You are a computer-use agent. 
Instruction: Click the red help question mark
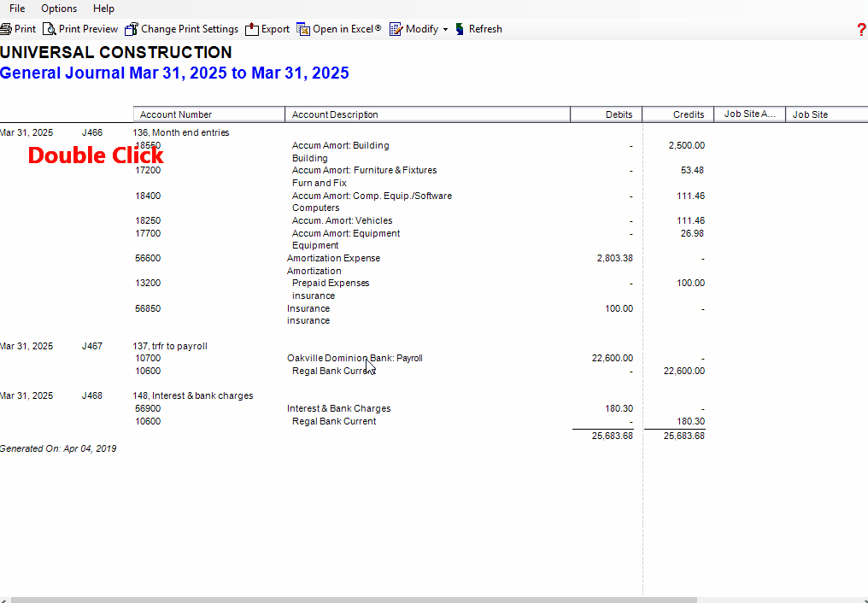pos(861,29)
